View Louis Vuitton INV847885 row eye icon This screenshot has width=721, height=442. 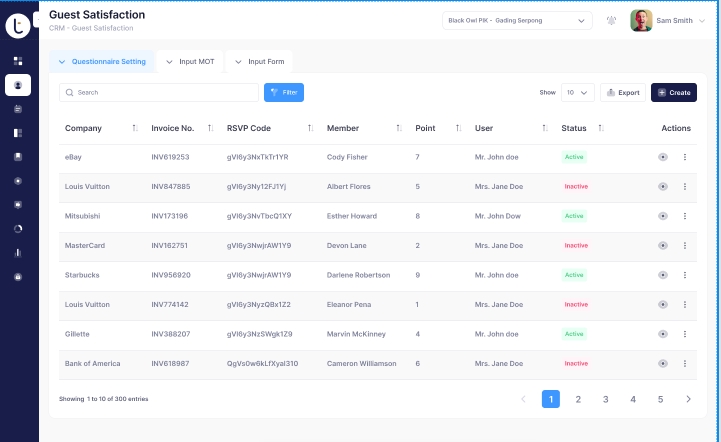pos(663,186)
